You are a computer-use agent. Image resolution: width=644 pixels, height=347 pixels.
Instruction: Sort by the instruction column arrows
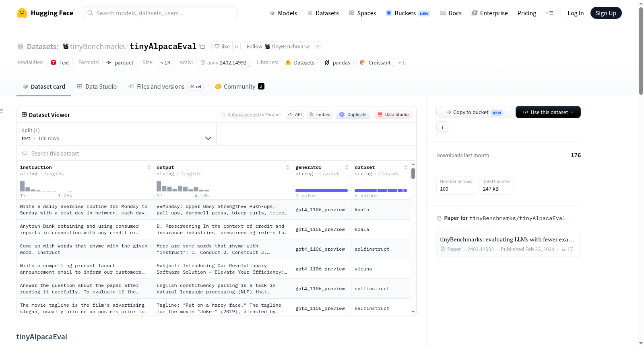tap(149, 167)
